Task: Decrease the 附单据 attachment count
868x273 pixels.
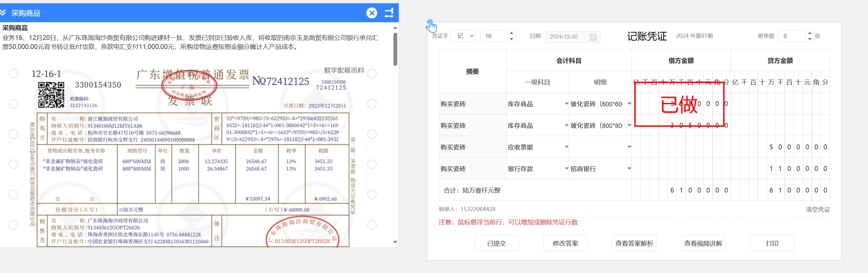Action: tap(810, 39)
